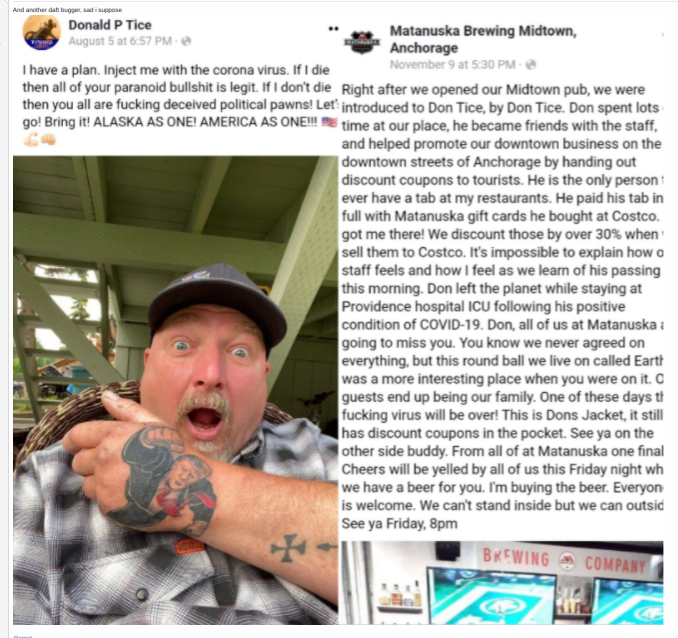Open the post options dots beside Donald's post
Screen dimensions: 678x638
[333, 29]
